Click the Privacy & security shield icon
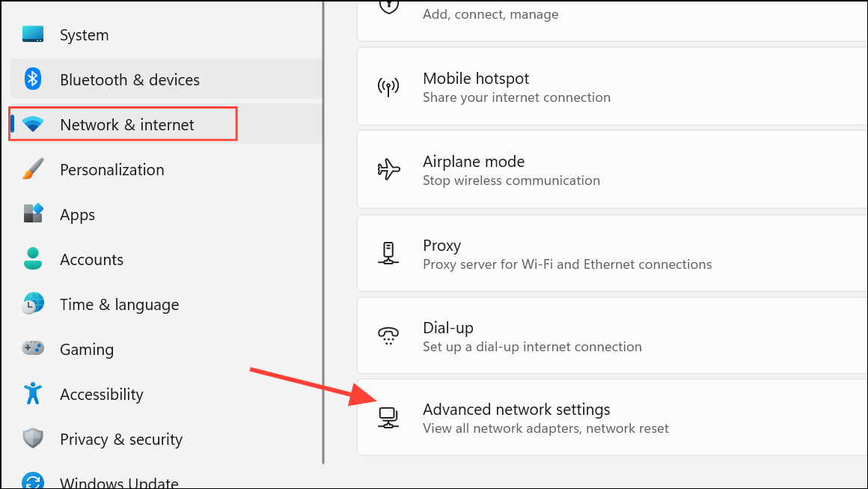The image size is (868, 489). [x=33, y=438]
